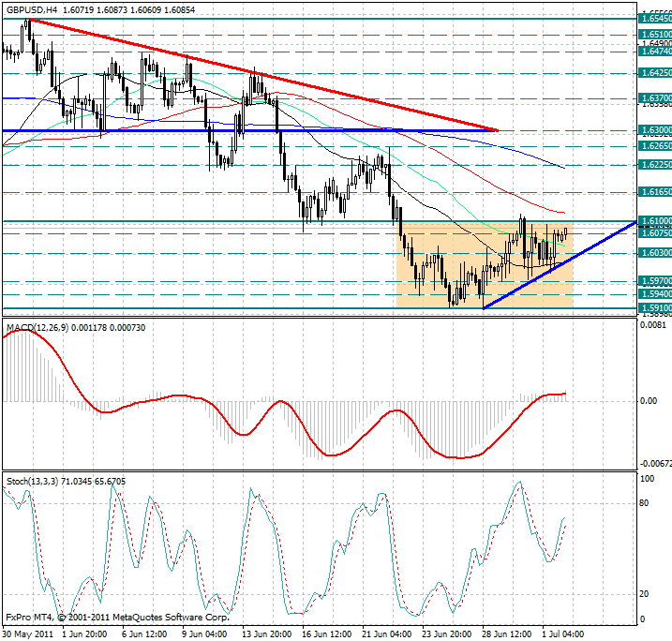Click the GBPUSD,H4 chart title text
This screenshot has height=641, width=672.
point(30,8)
